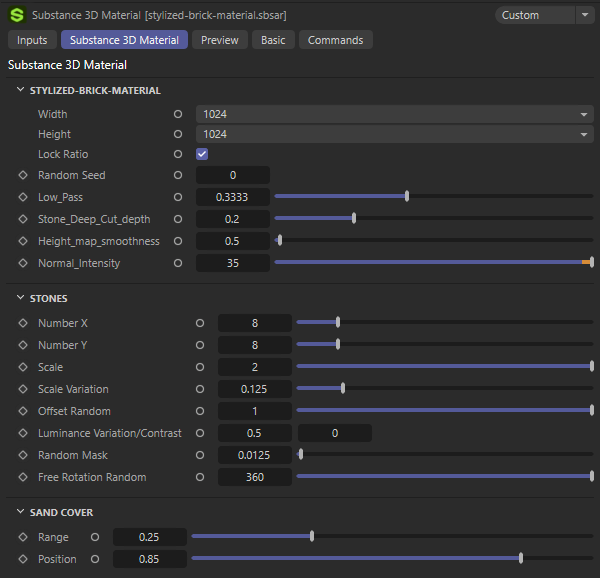Collapse the STONES section
600x578 pixels.
(x=20, y=298)
